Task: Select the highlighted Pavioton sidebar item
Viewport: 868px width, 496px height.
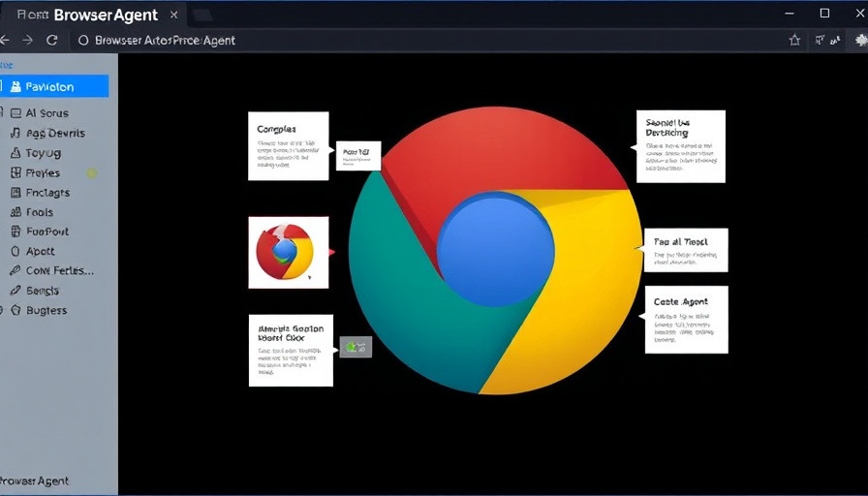Action: coord(54,86)
